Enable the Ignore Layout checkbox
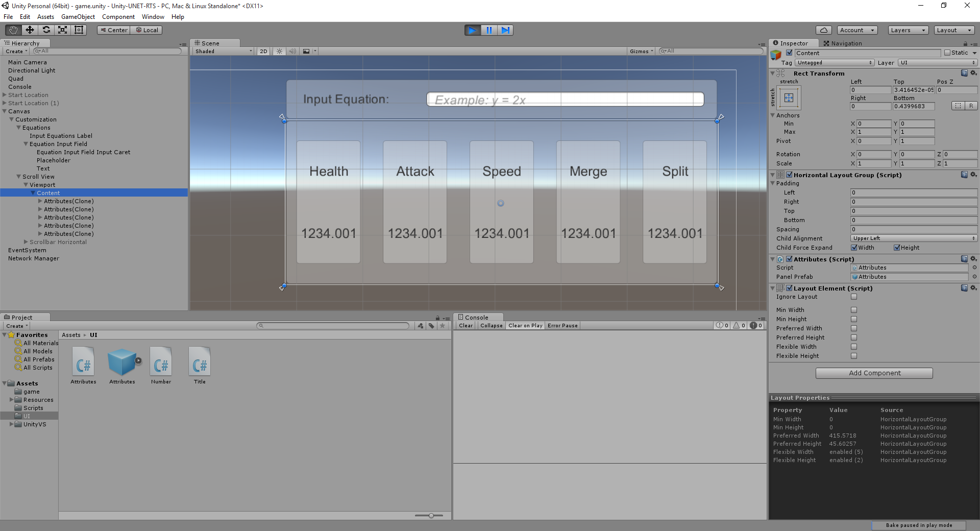 (x=854, y=297)
